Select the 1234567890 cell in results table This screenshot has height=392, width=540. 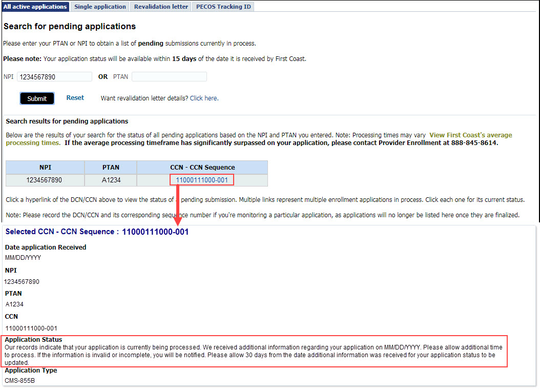tap(45, 180)
